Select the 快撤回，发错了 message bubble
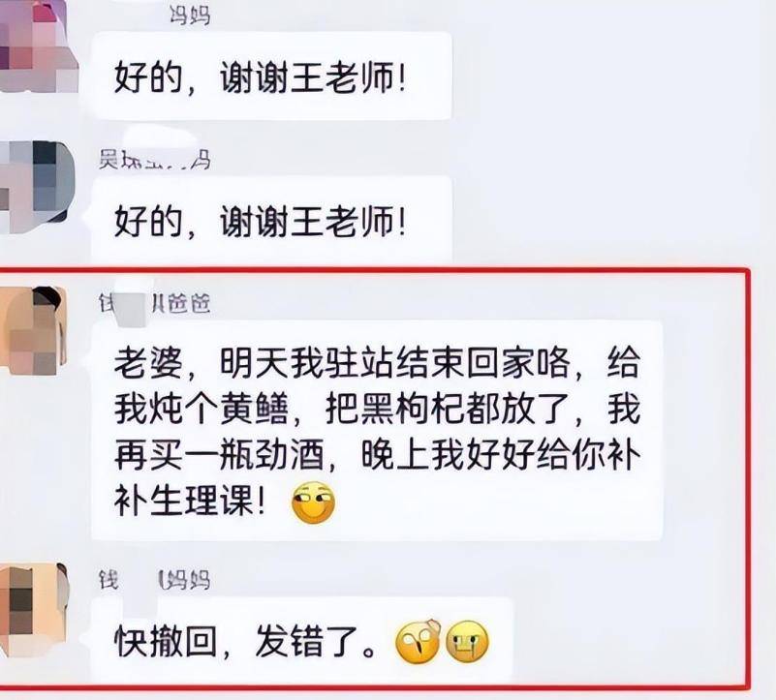The image size is (776, 700). (302, 641)
